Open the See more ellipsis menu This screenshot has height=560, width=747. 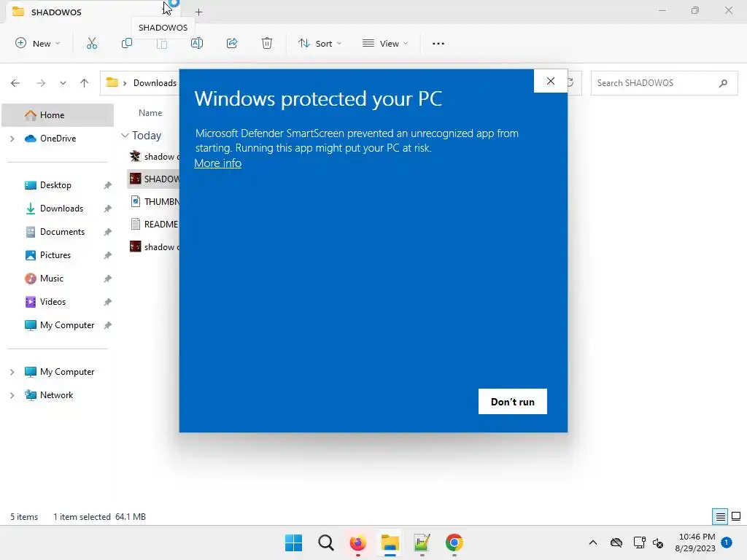pyautogui.click(x=438, y=43)
